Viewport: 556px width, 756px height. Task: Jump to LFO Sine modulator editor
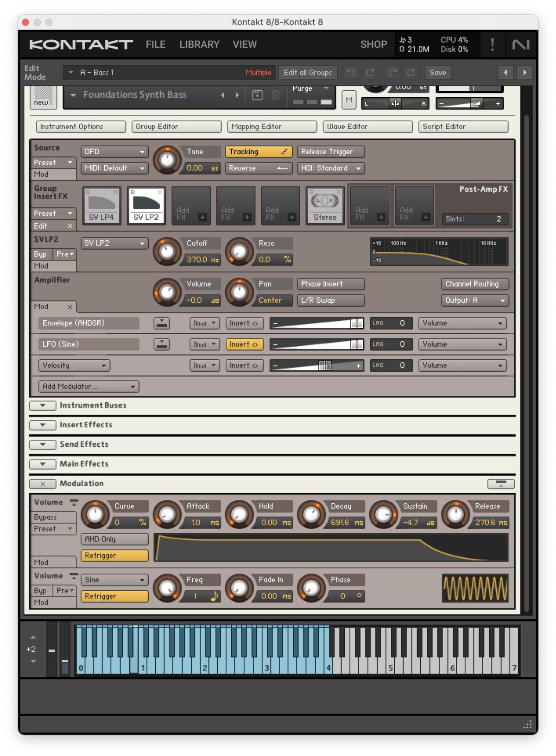(x=162, y=344)
